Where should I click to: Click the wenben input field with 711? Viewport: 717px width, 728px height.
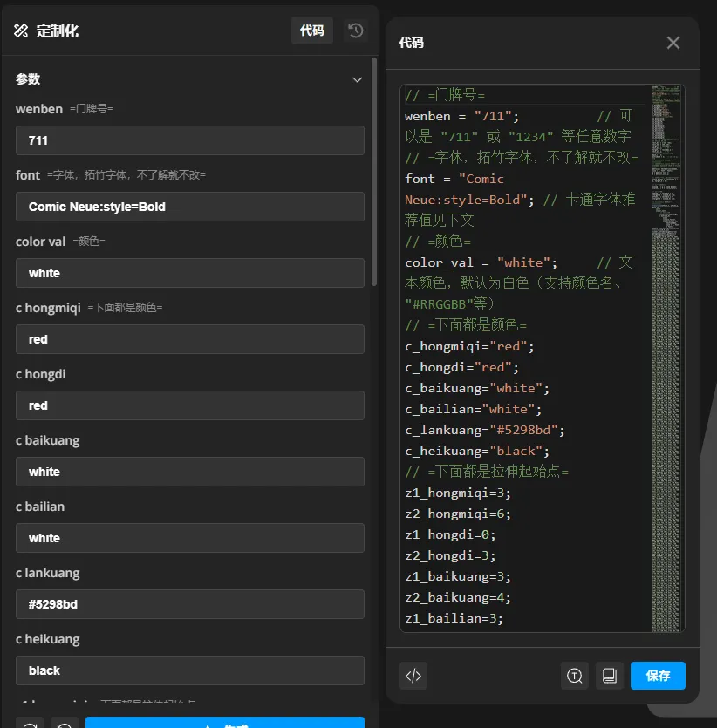click(x=190, y=140)
